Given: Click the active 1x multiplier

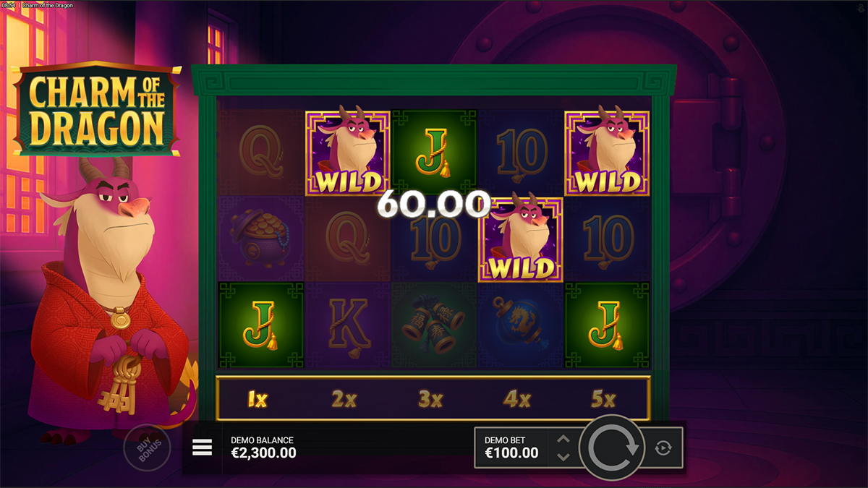Looking at the screenshot, I should [258, 398].
